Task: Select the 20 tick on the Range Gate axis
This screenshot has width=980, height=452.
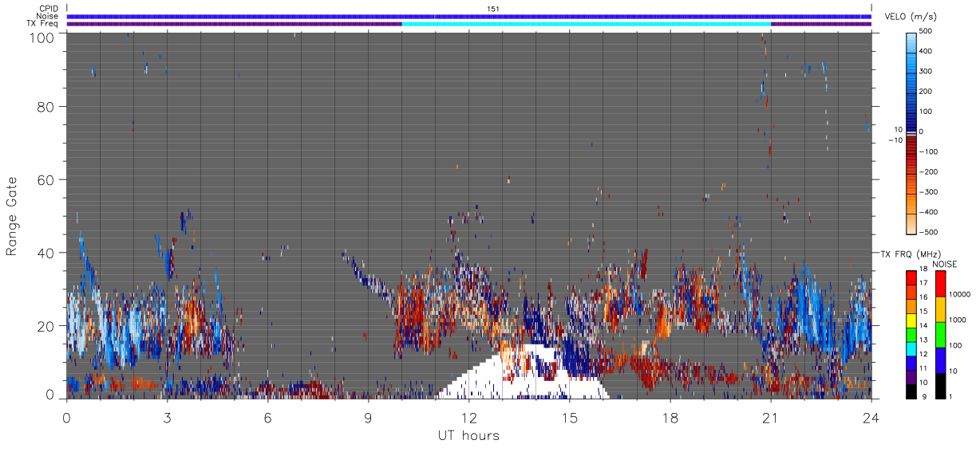Action: [x=45, y=326]
